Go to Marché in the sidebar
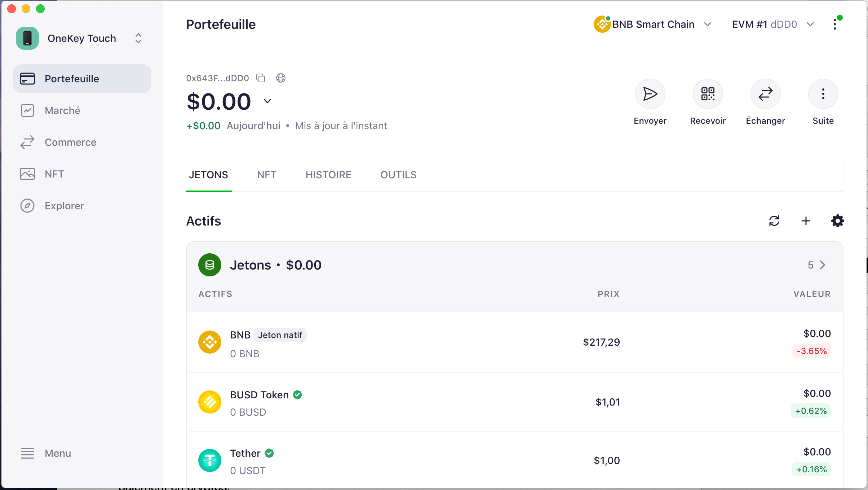The width and height of the screenshot is (868, 490). point(62,110)
